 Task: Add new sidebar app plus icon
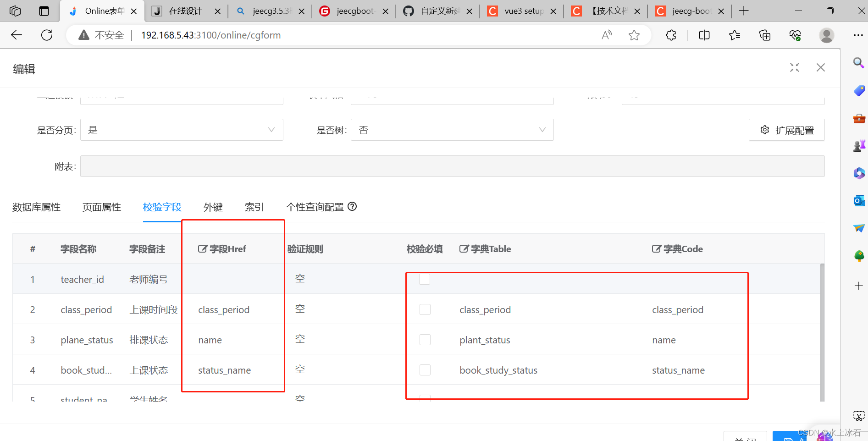tap(859, 286)
